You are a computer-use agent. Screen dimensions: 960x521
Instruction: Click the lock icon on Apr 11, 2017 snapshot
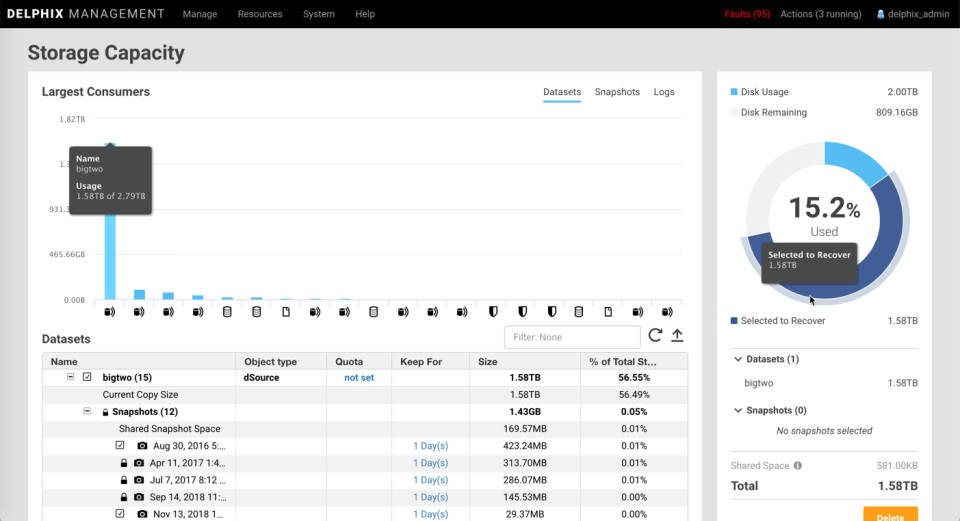[123, 463]
